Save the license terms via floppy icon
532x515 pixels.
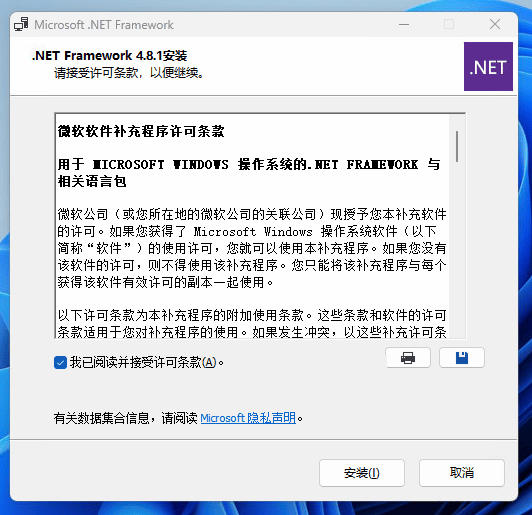tap(462, 358)
